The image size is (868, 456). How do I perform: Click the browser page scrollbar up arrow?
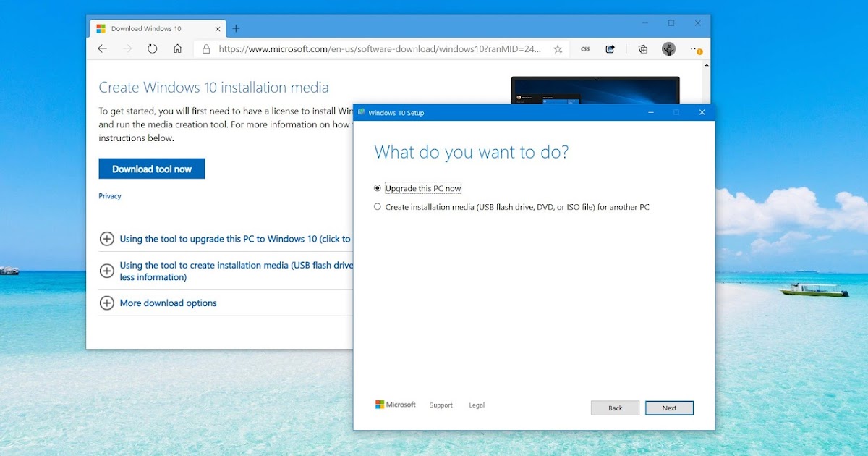click(x=706, y=66)
